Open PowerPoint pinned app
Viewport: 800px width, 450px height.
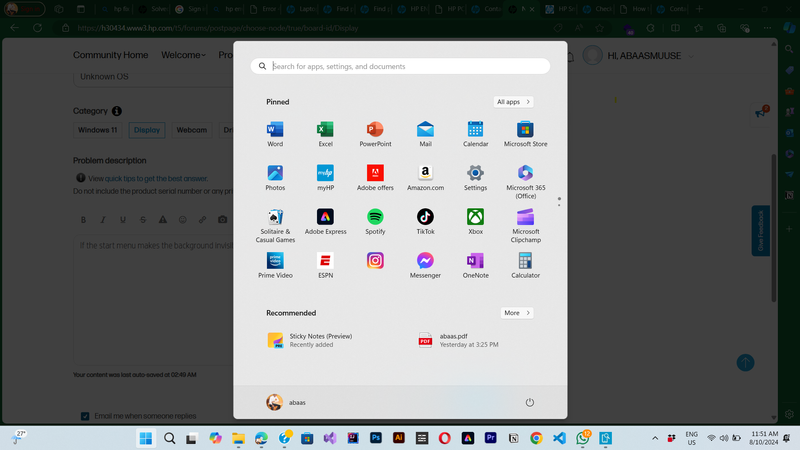375,134
